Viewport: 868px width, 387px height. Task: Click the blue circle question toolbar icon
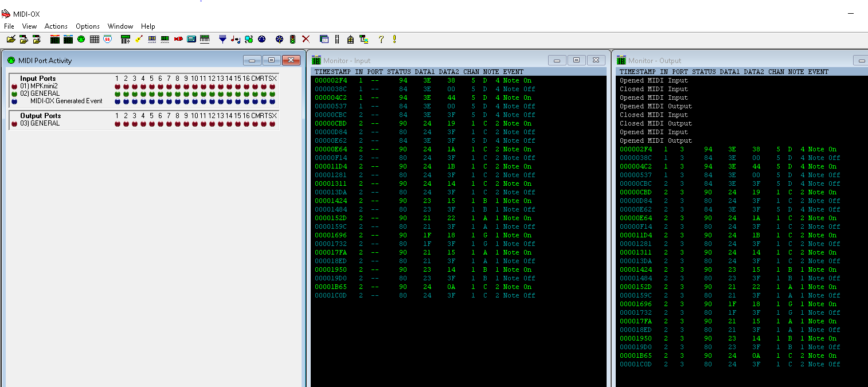279,39
